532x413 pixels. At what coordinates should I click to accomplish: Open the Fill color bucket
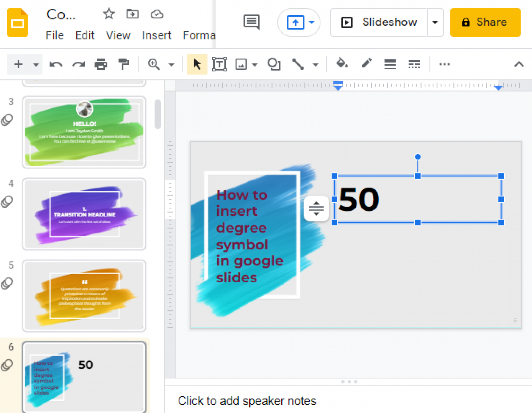[342, 63]
